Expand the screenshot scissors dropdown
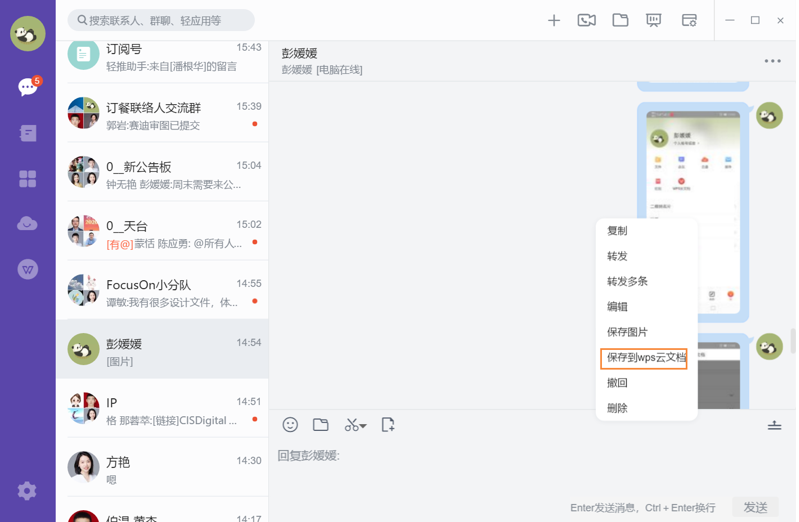Viewport: 799px width, 522px height. point(362,426)
